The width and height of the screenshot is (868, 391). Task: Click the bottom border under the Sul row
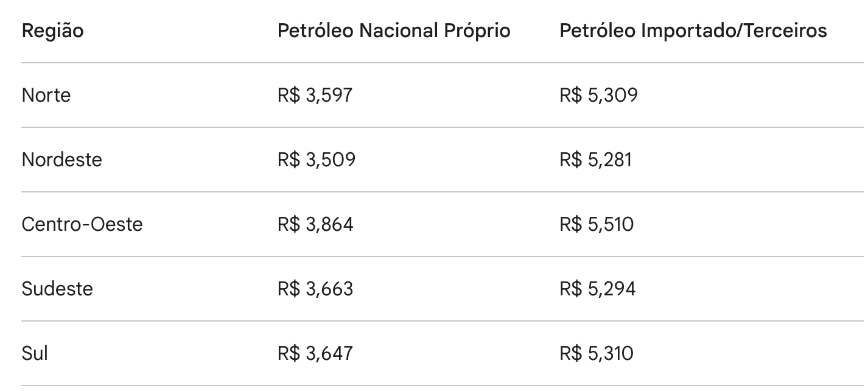(442, 386)
